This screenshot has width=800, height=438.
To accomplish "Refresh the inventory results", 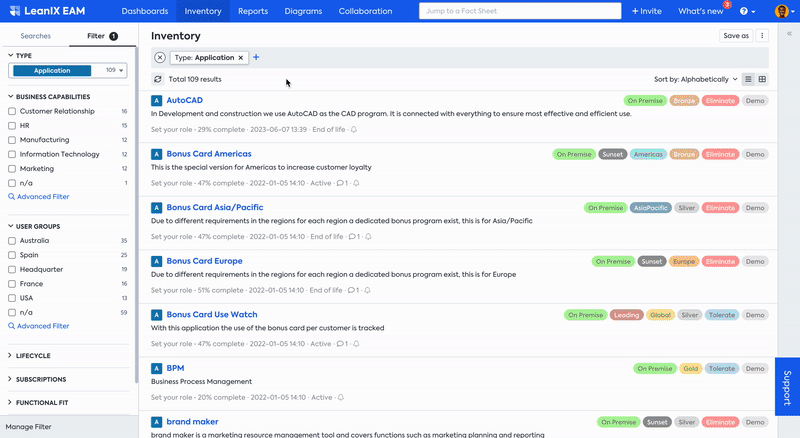I will click(158, 79).
